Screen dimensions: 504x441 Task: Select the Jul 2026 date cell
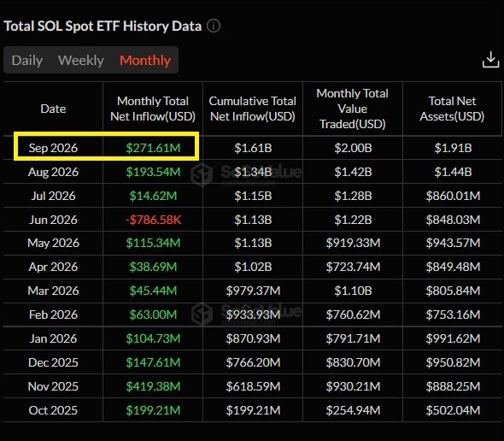tap(53, 196)
